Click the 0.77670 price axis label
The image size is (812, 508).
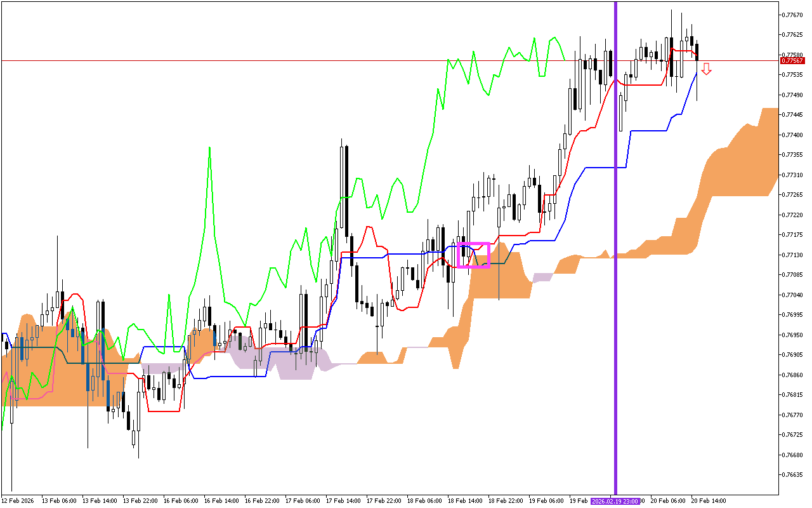pos(792,15)
